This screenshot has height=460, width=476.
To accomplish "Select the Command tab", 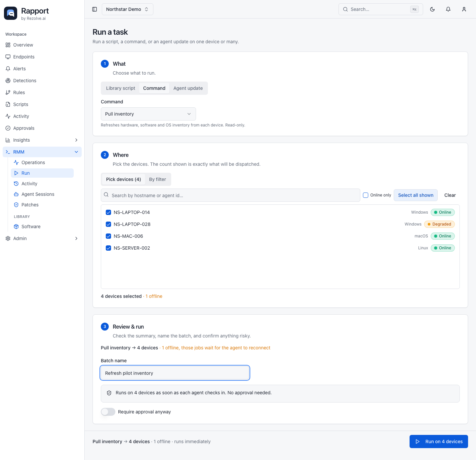I will click(154, 88).
